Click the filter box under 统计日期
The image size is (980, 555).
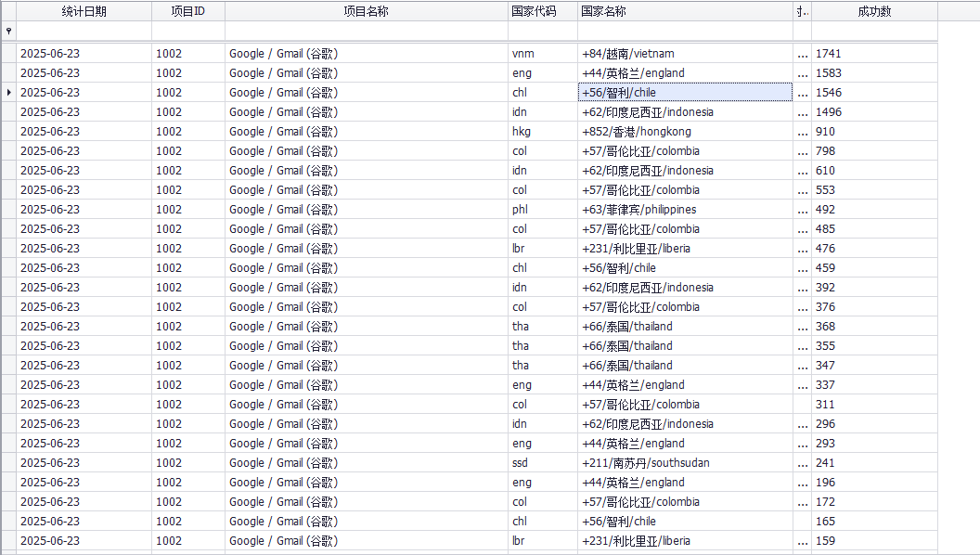(84, 31)
